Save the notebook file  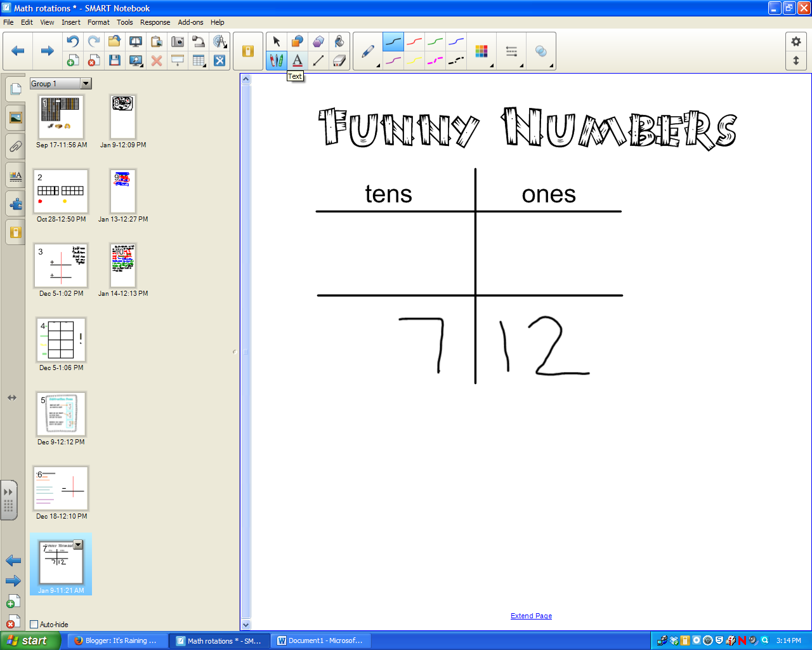(x=115, y=61)
